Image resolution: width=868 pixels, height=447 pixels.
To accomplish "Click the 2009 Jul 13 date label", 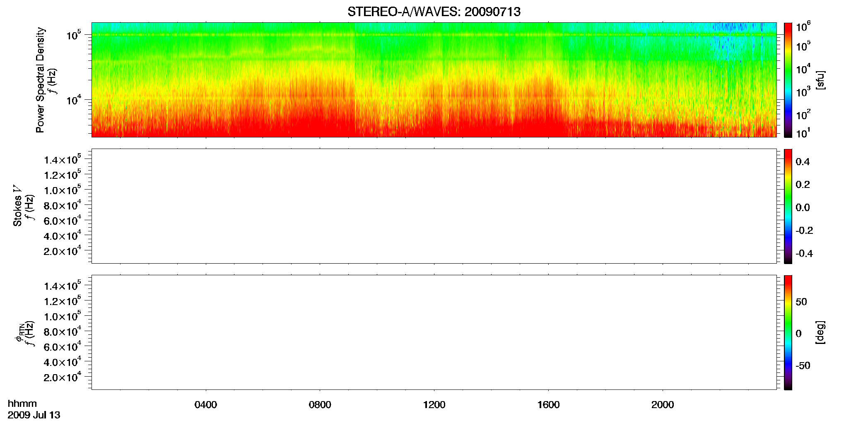I will [34, 415].
